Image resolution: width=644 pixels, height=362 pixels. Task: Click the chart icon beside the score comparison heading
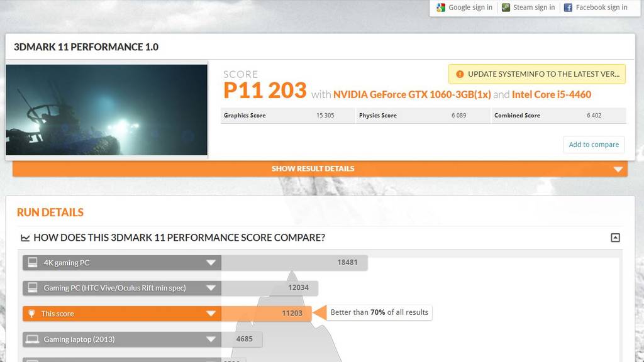[x=25, y=238]
